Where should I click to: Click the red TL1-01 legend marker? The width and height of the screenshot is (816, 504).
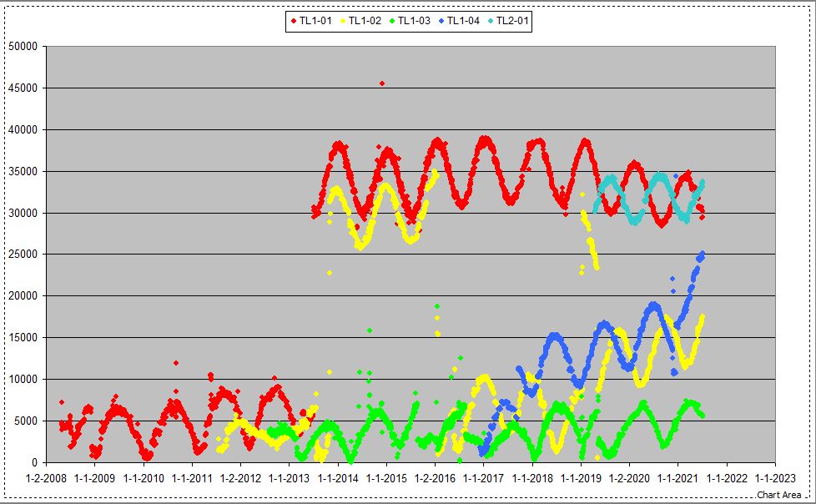pyautogui.click(x=293, y=21)
